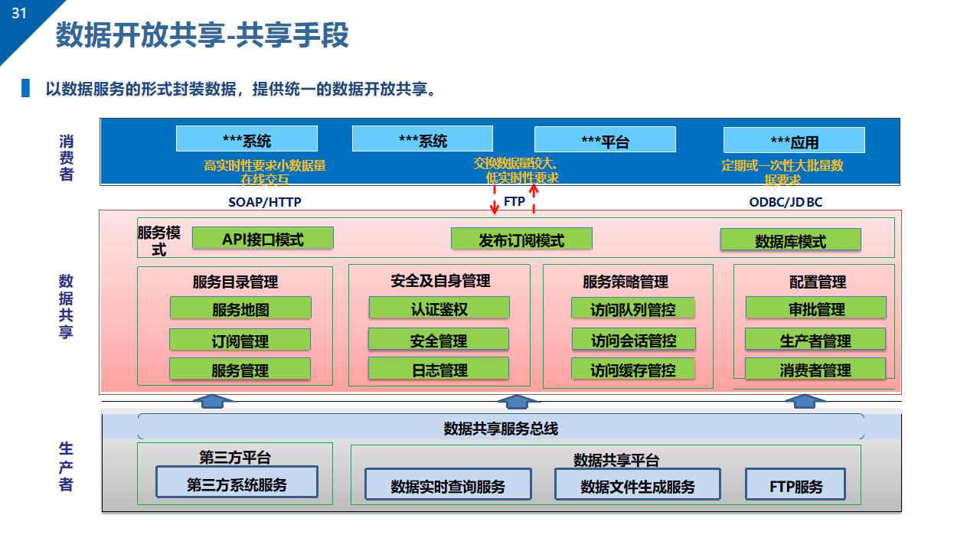Click the "安全及自身管理" group heading
Viewport: 980px width, 551px height.
tap(440, 281)
